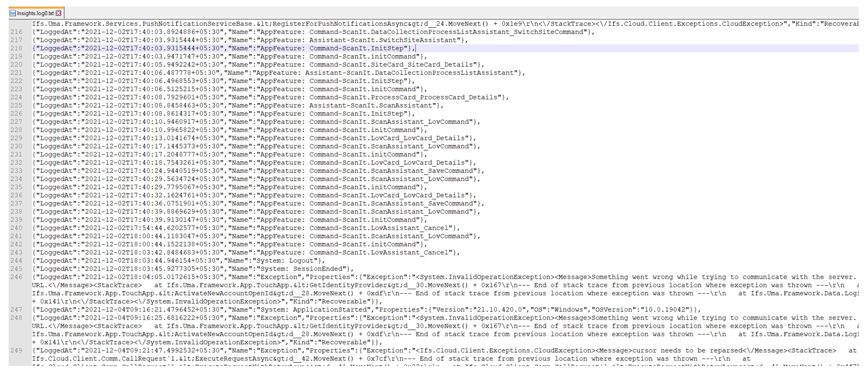The height and width of the screenshot is (370, 868).
Task: Click Assistant-ScanIt.SwitchSiteAssistant text on line 217
Action: [x=383, y=40]
